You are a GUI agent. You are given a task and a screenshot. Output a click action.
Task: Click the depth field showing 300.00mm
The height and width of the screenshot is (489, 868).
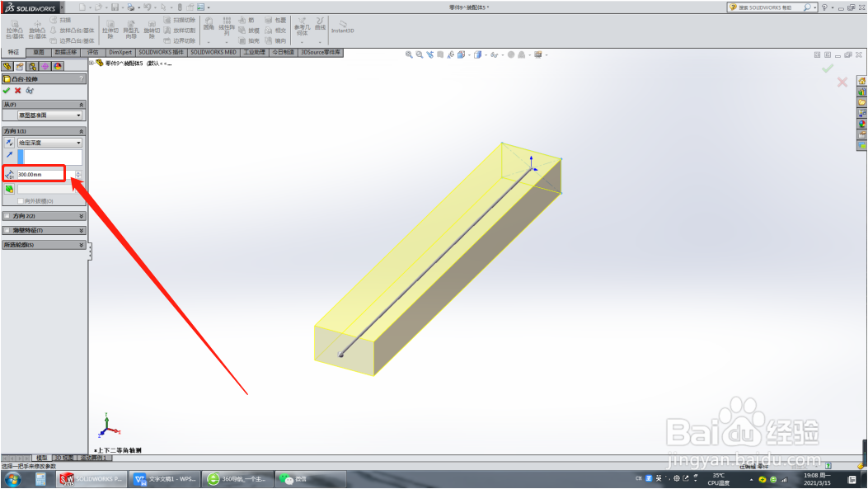pyautogui.click(x=45, y=175)
